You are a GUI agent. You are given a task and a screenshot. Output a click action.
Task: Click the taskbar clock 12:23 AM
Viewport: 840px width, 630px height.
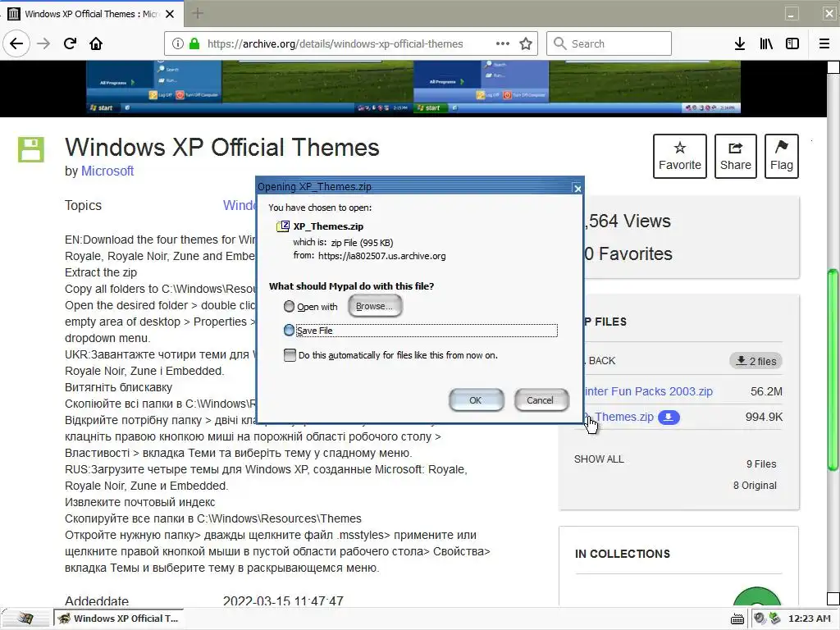coord(809,619)
